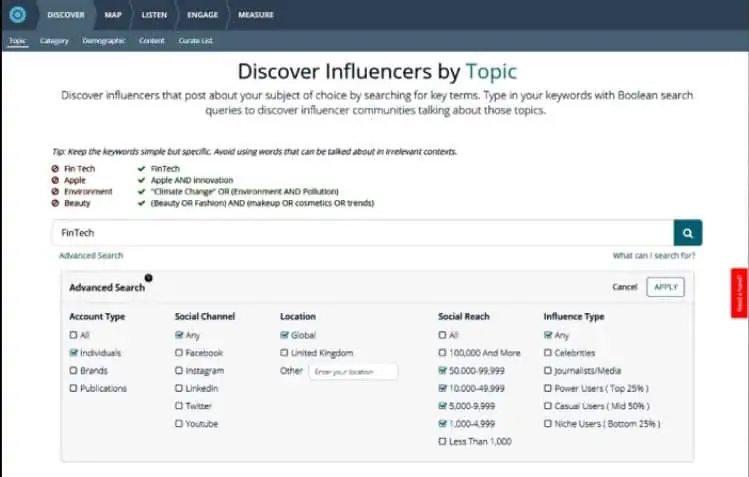Toggle the Advanced Search link below search
The image size is (749, 477).
click(x=91, y=256)
